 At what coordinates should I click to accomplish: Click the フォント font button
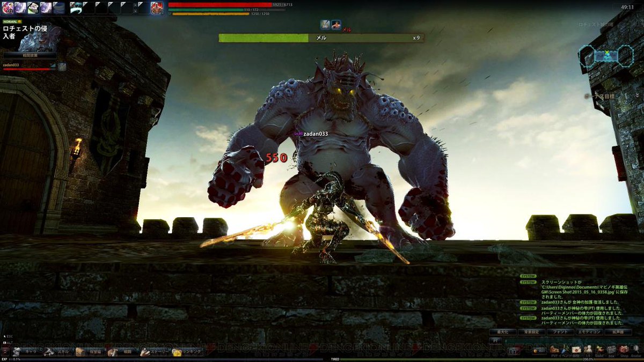[x=560, y=333]
